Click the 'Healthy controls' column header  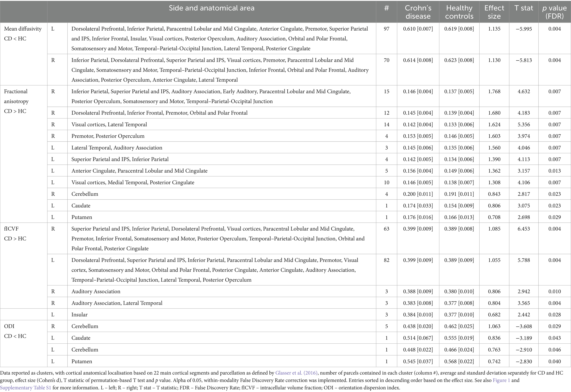coord(459,12)
